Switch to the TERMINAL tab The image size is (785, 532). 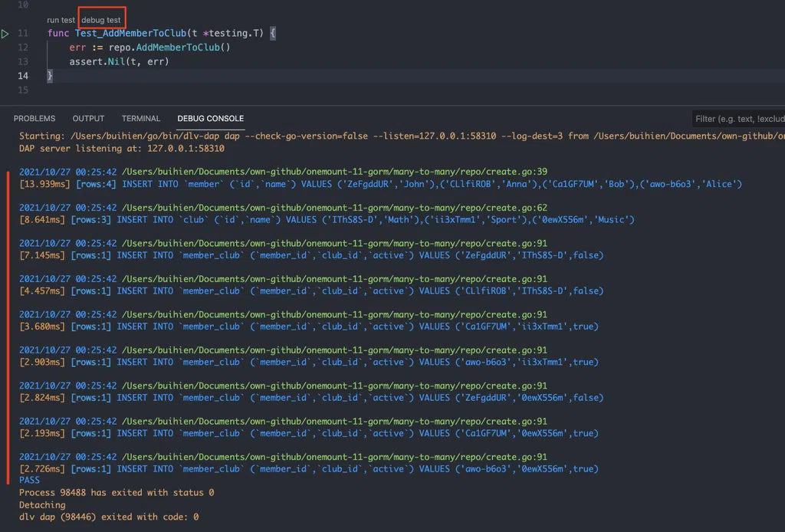[x=141, y=119]
